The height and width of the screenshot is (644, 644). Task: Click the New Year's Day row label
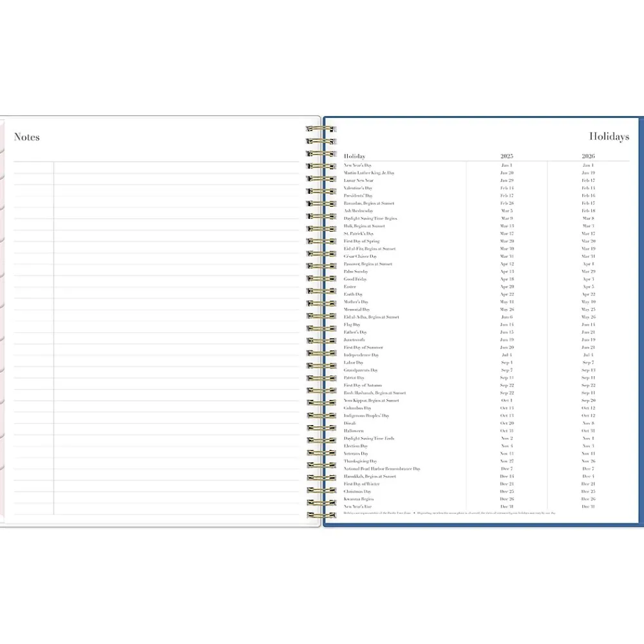(x=357, y=166)
